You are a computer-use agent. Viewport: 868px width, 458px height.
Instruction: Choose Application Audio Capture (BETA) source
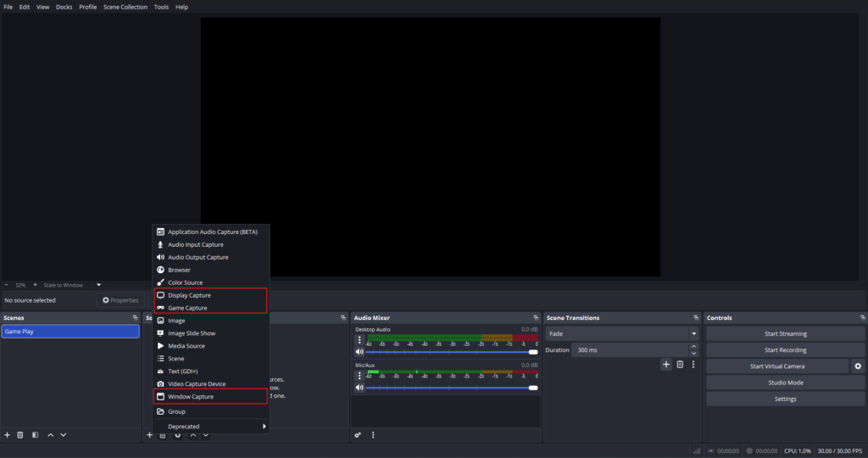click(x=211, y=232)
